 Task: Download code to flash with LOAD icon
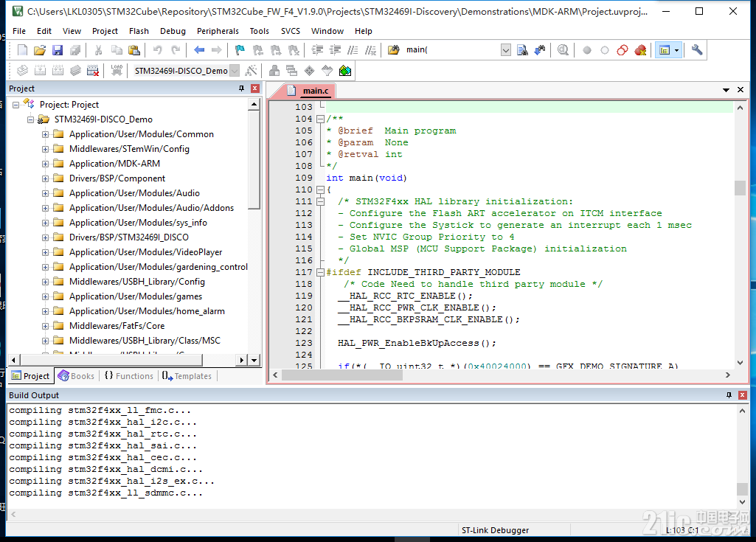(x=117, y=70)
